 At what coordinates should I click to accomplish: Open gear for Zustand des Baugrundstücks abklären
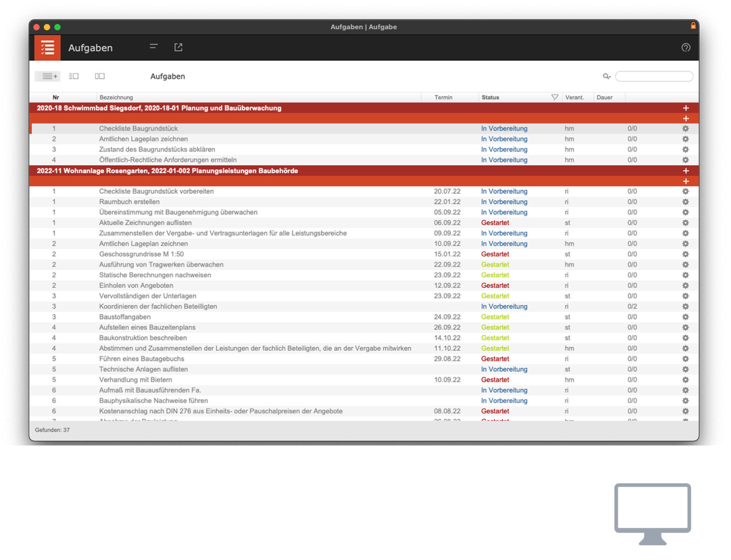(x=686, y=149)
